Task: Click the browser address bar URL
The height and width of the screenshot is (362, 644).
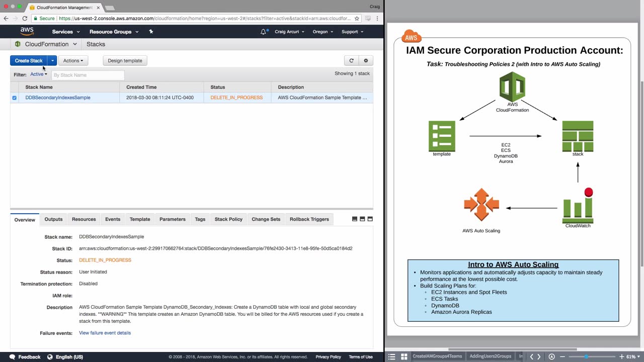Action: click(x=205, y=19)
